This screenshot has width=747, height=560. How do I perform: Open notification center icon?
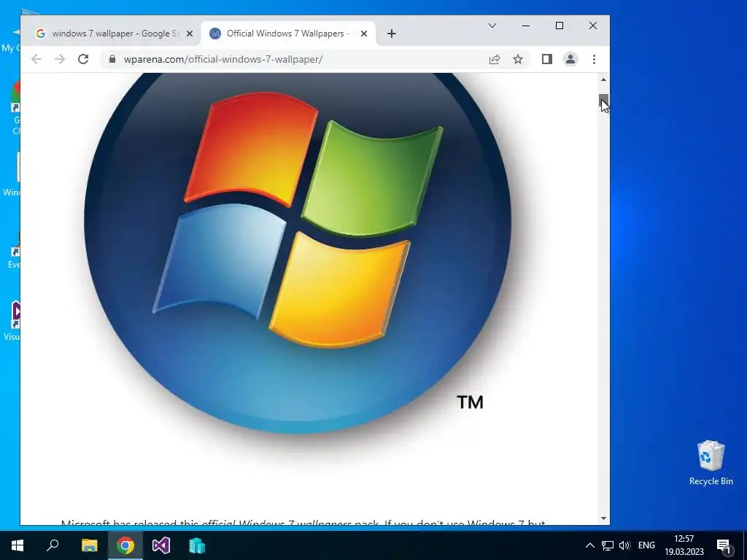coord(724,545)
